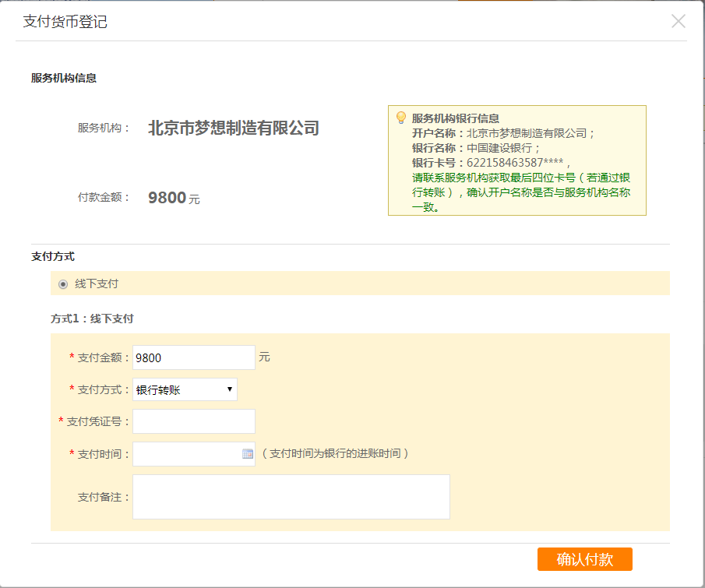Close the 支付货币登记 dialog
The width and height of the screenshot is (705, 588).
click(x=678, y=21)
